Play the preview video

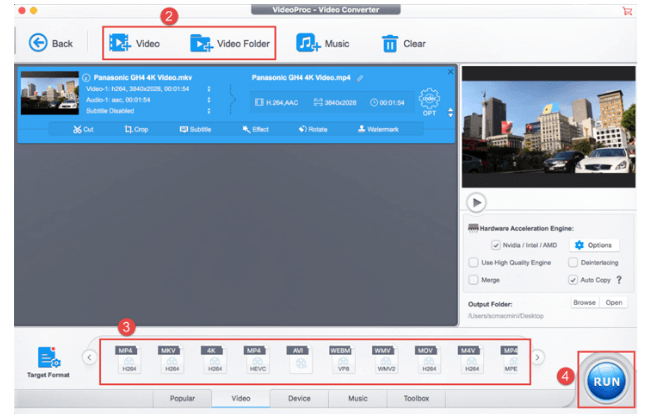click(x=476, y=203)
